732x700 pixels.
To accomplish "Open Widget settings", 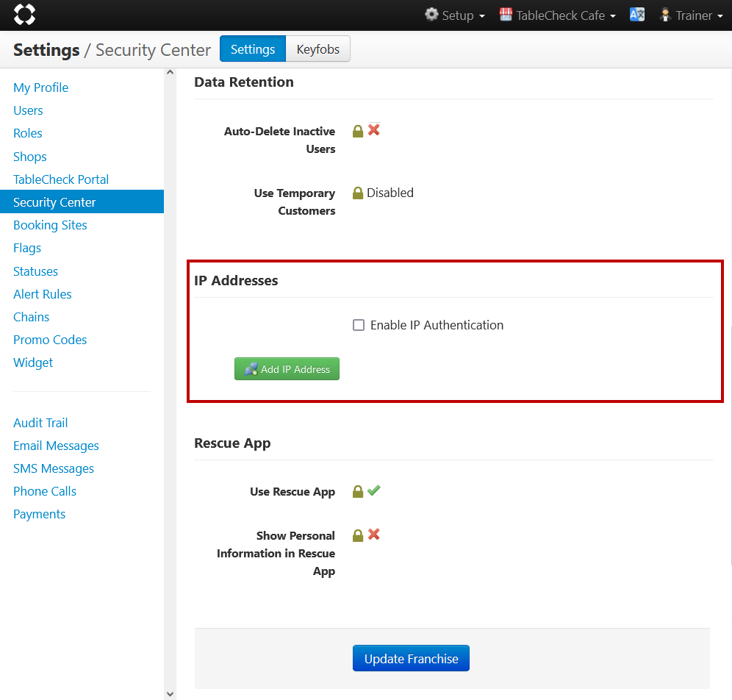I will 33,362.
